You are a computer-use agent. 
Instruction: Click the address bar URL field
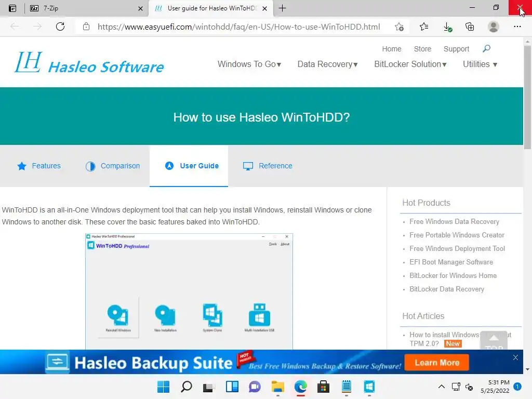[238, 27]
